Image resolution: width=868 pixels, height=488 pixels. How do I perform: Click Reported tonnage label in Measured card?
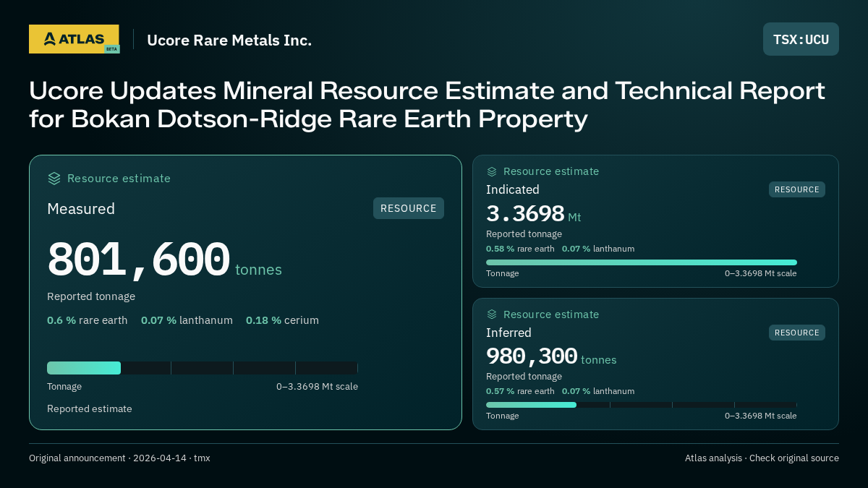point(91,296)
